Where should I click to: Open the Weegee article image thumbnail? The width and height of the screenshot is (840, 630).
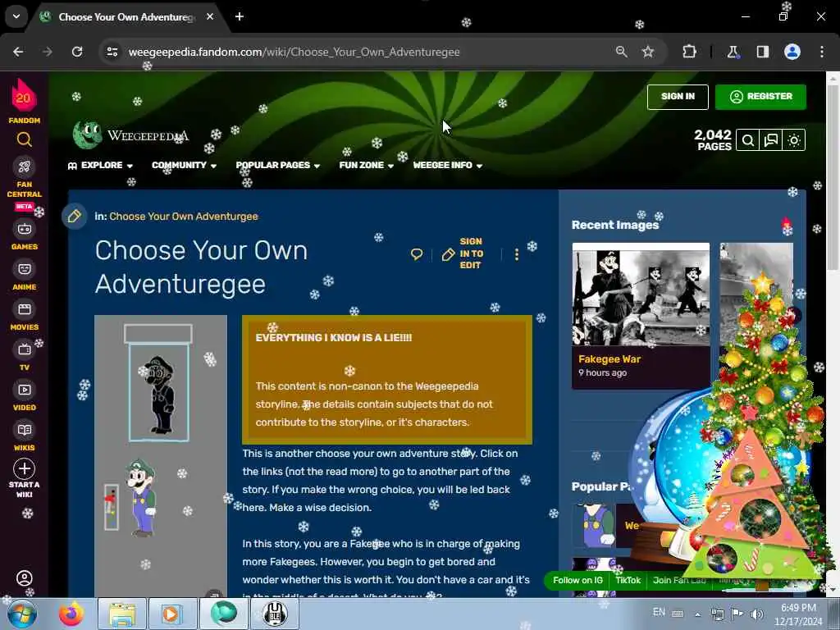594,525
